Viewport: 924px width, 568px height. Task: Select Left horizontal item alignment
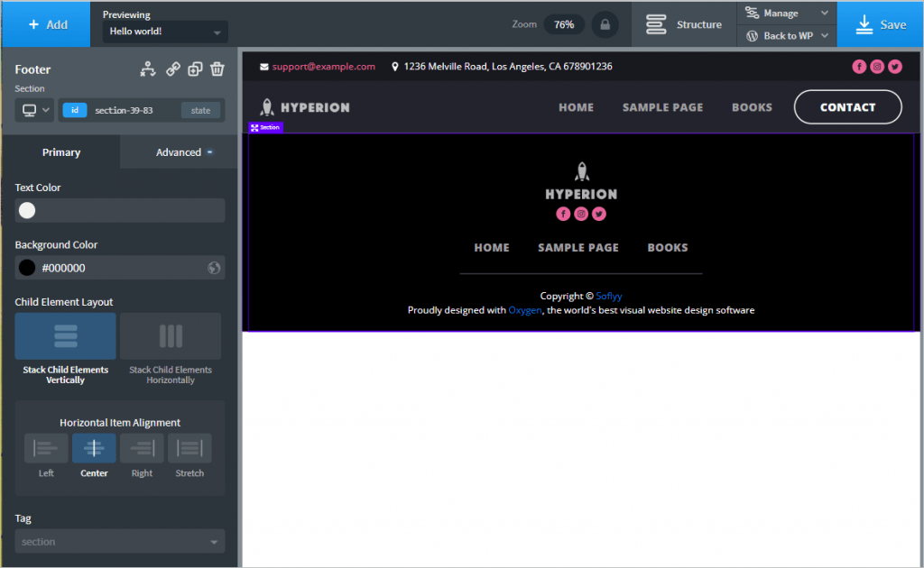pos(45,448)
